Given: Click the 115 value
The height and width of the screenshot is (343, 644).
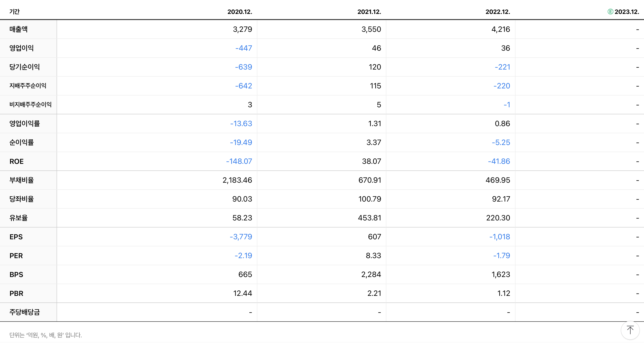Looking at the screenshot, I should click(376, 86).
